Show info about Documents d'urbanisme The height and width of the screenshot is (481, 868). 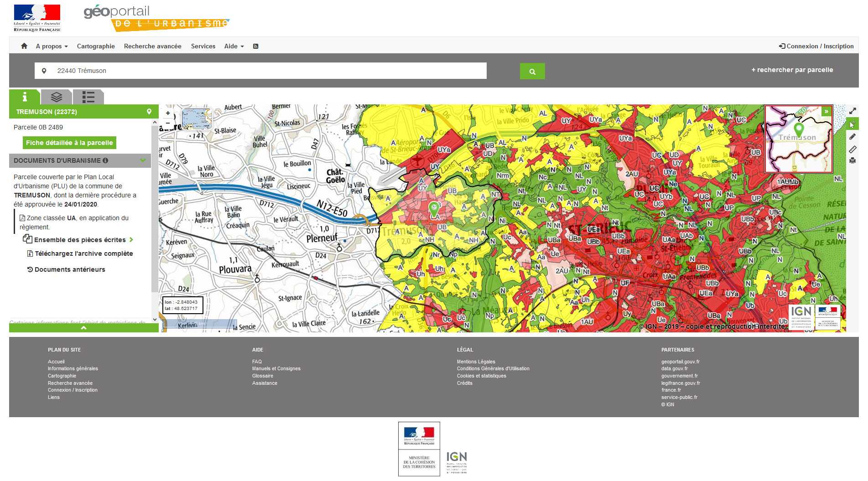(x=105, y=160)
